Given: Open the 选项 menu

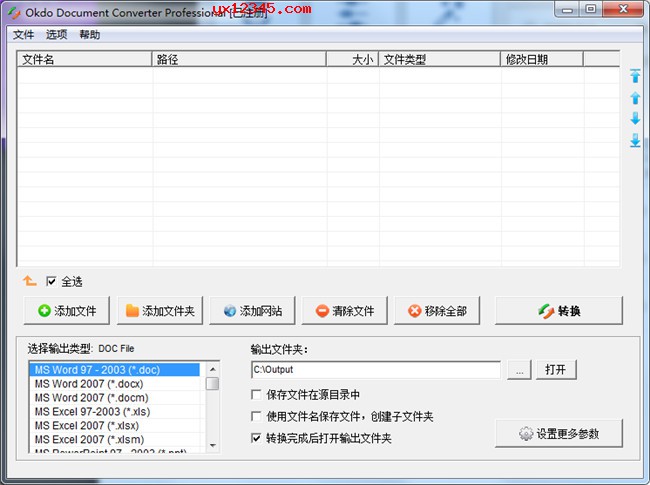Looking at the screenshot, I should (56, 34).
